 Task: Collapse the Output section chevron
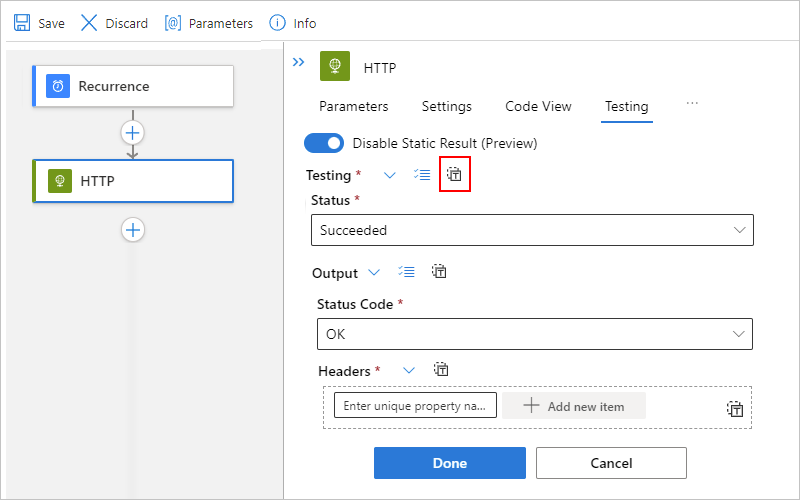click(x=374, y=272)
